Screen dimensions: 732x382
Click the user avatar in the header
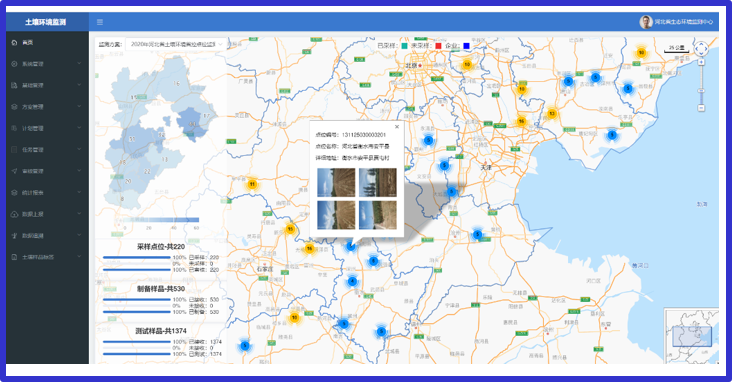point(646,22)
